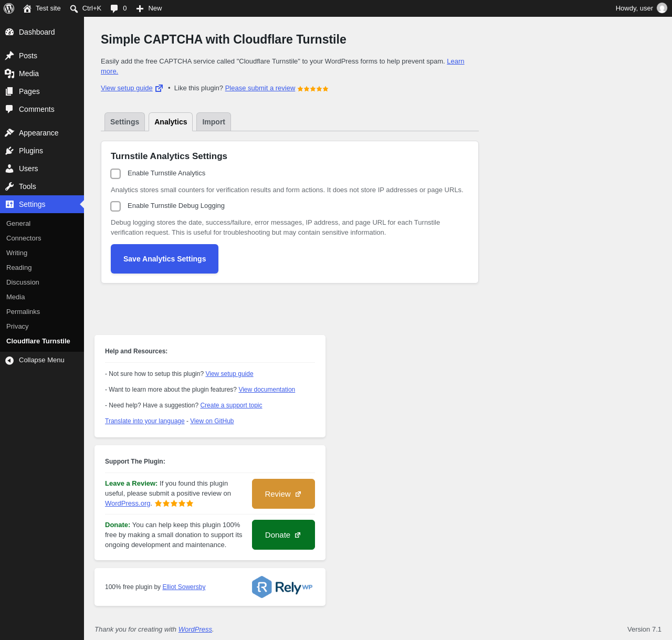672x640 pixels.
Task: Click the Users person icon
Action: 9,169
